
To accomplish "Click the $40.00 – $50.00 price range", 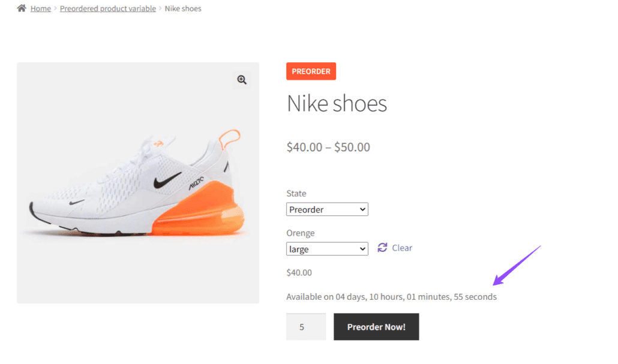I will click(328, 147).
